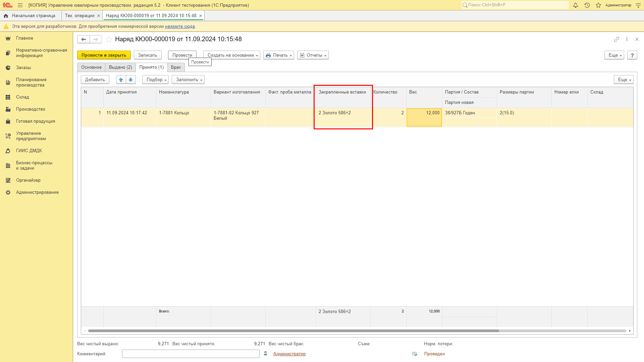Click the Производство factory sidebar icon
644x362 pixels.
pos(8,109)
